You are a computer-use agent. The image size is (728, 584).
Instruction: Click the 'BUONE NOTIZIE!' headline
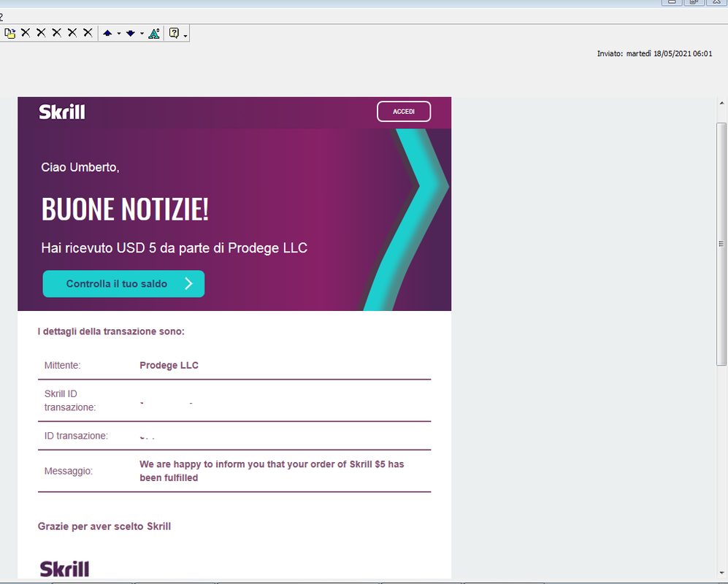[125, 209]
